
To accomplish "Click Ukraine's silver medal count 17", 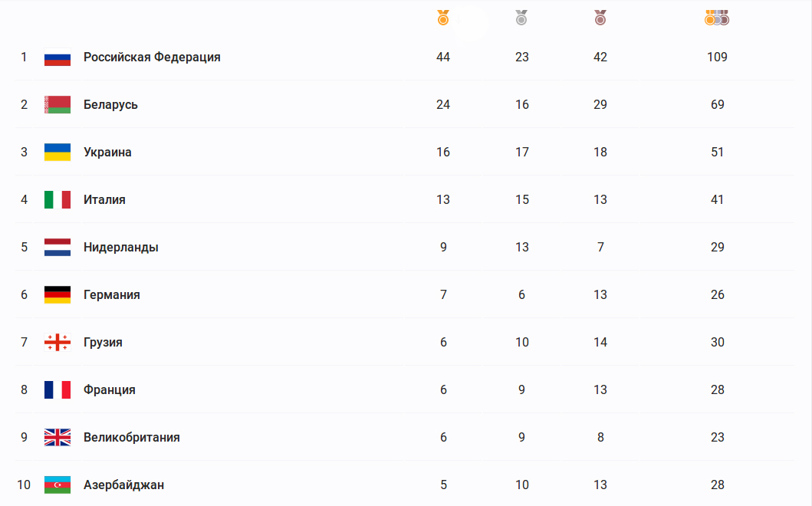I will coord(521,153).
